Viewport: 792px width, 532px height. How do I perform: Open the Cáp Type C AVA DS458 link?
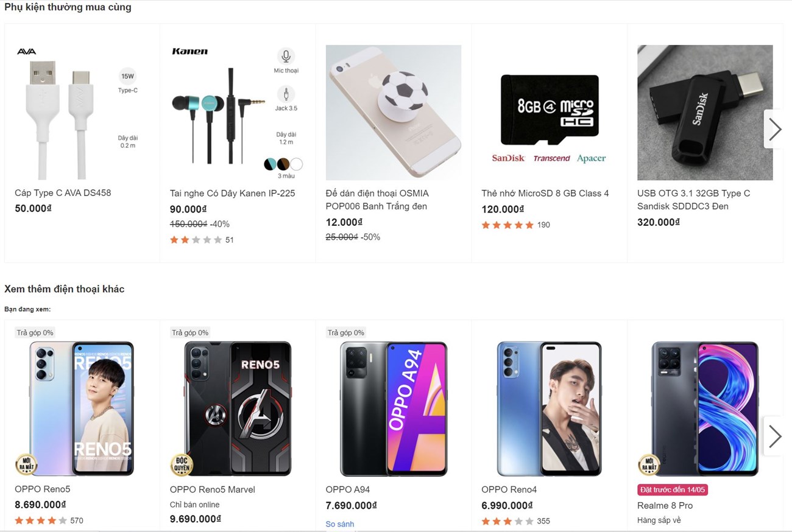63,193
